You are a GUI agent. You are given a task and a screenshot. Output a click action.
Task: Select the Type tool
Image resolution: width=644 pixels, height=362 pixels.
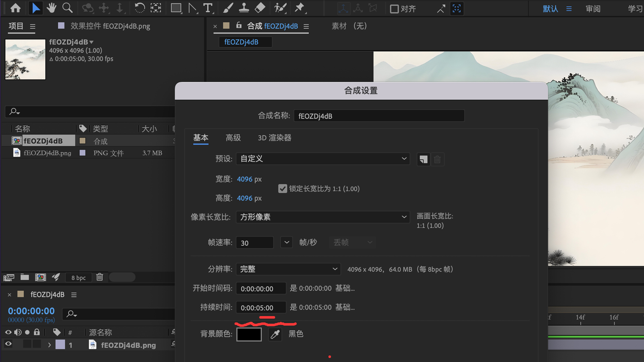(208, 8)
